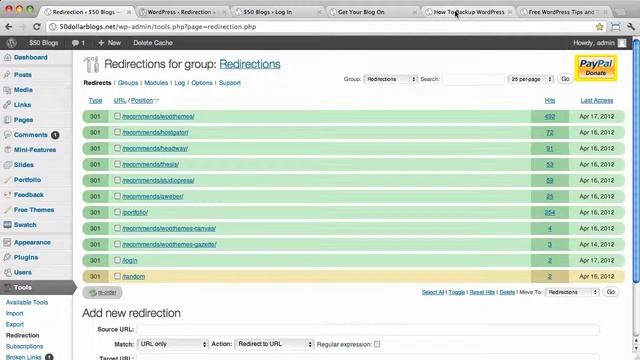Click the Delete link below table
This screenshot has height=360, width=640.
[x=507, y=292]
